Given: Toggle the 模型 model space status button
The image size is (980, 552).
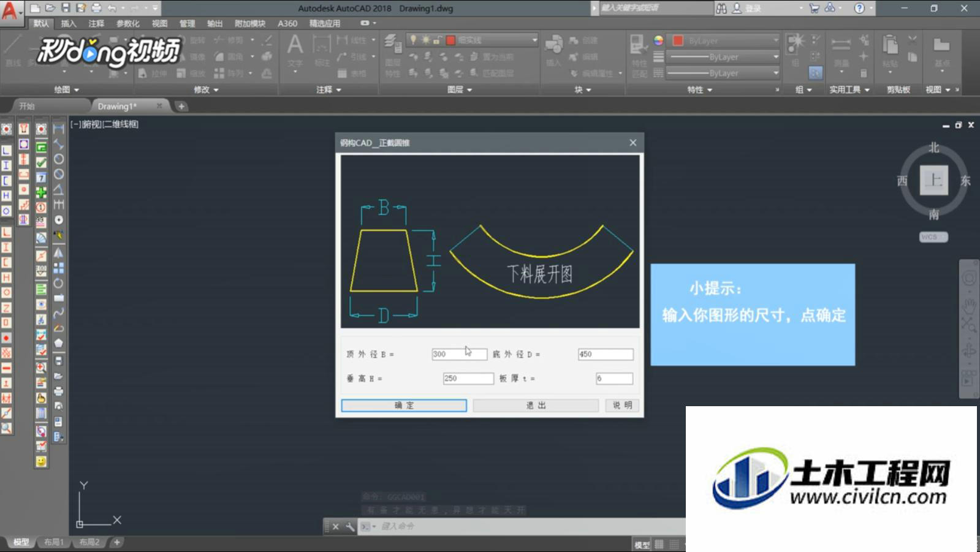Looking at the screenshot, I should point(642,545).
